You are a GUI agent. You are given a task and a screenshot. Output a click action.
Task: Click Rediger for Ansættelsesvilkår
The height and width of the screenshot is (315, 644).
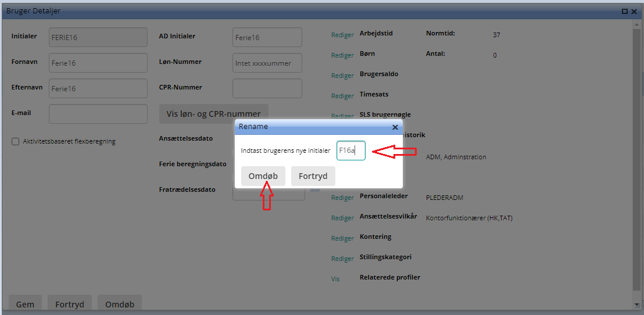tap(342, 218)
